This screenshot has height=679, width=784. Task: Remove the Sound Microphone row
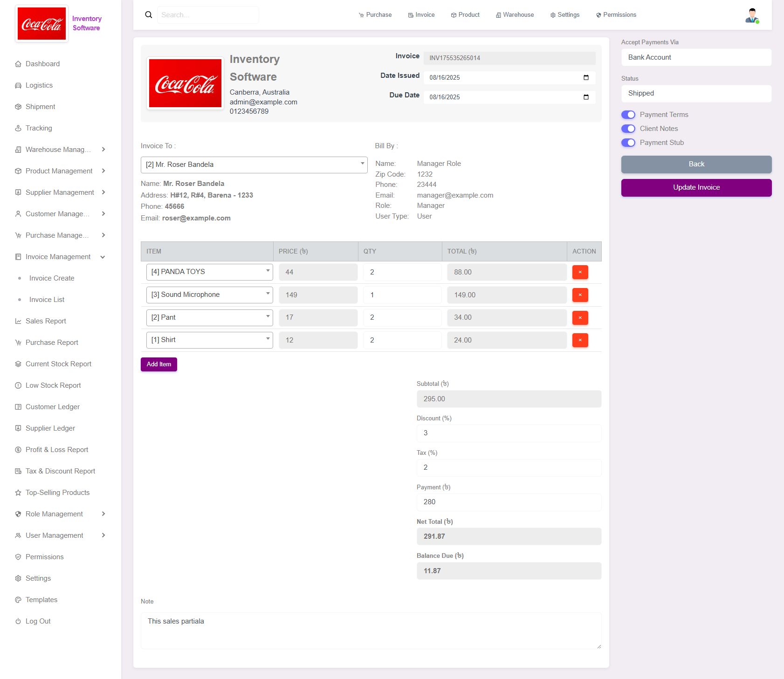pyautogui.click(x=580, y=295)
